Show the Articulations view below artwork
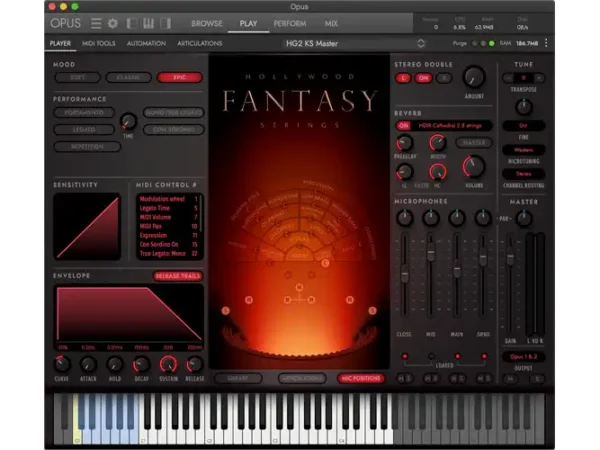The image size is (600, 450). coord(302,378)
